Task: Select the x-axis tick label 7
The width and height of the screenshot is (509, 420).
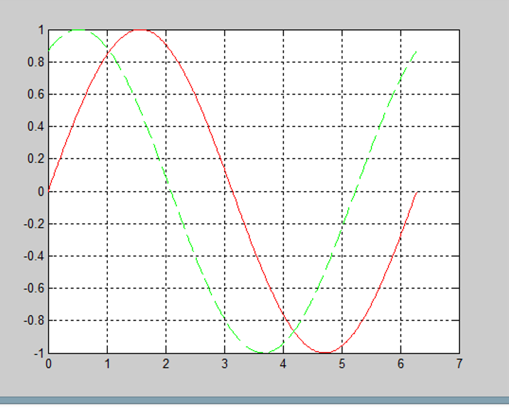Action: coord(459,364)
